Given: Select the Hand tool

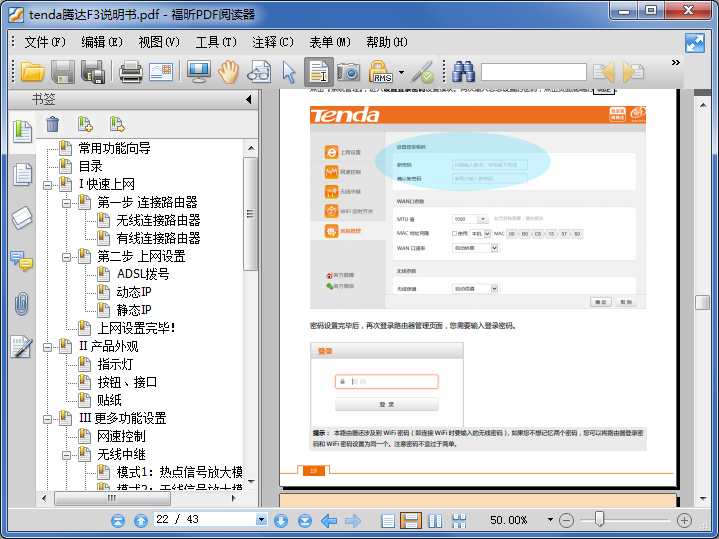Looking at the screenshot, I should tap(228, 72).
